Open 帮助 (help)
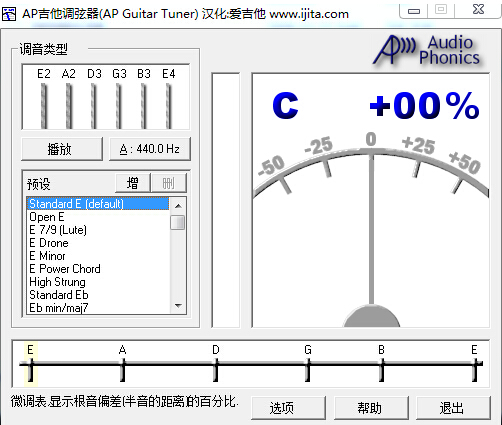This screenshot has height=425, width=502. click(x=371, y=408)
